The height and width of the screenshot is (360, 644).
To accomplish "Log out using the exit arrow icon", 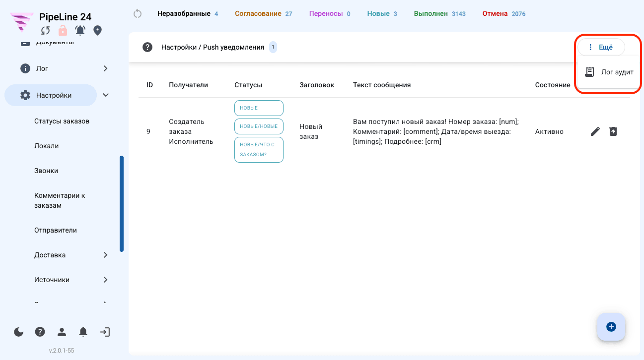I will [x=105, y=332].
